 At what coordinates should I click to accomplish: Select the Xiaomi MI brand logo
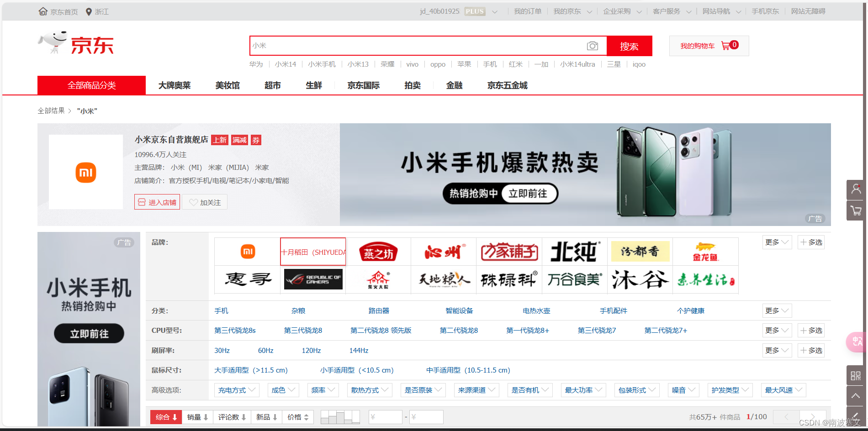[248, 252]
